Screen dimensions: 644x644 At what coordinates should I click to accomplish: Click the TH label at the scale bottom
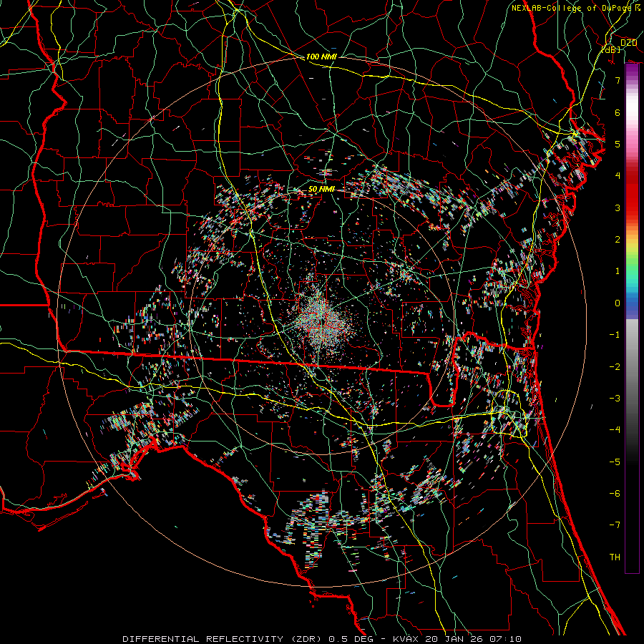(x=614, y=557)
